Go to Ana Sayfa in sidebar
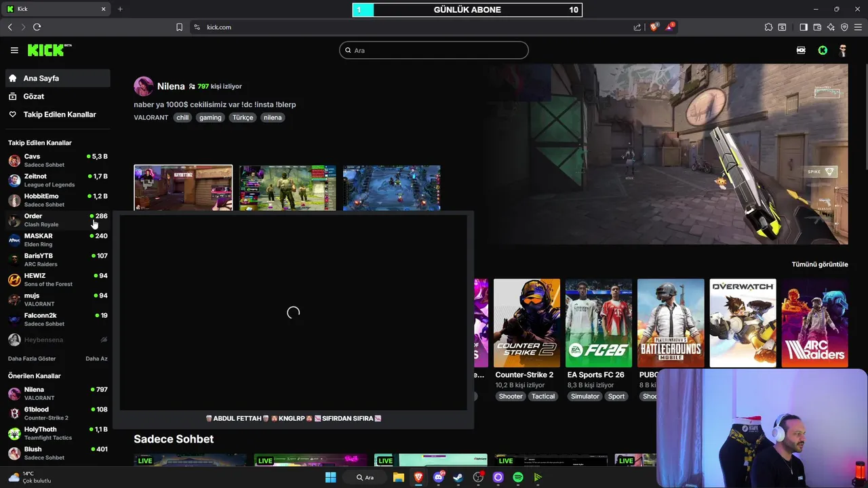This screenshot has width=868, height=488. tap(58, 78)
